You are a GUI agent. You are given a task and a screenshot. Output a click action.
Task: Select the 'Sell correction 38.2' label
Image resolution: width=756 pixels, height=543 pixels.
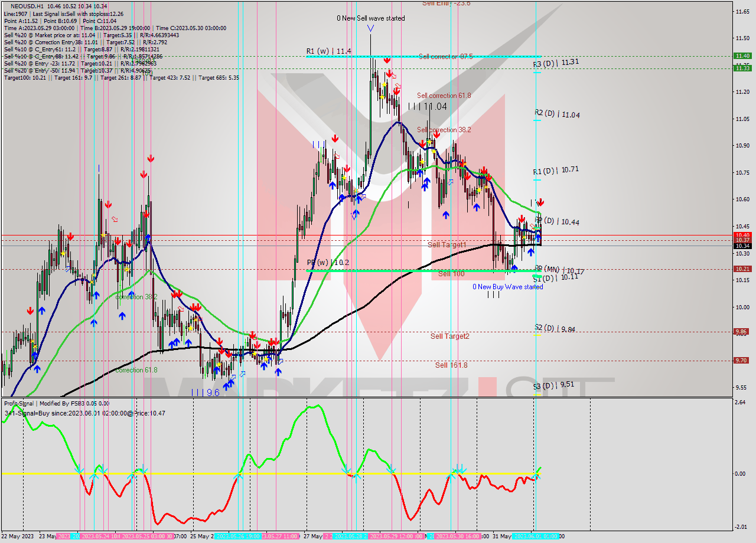tap(444, 130)
